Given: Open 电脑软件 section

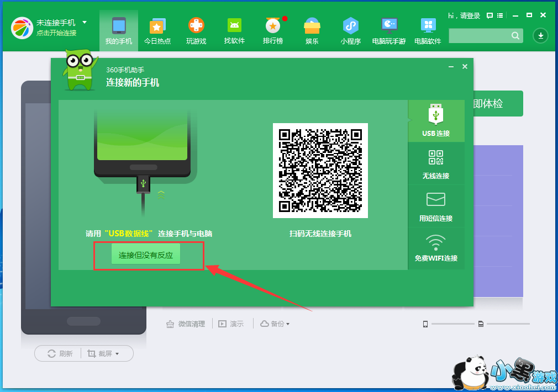Looking at the screenshot, I should click(x=428, y=31).
